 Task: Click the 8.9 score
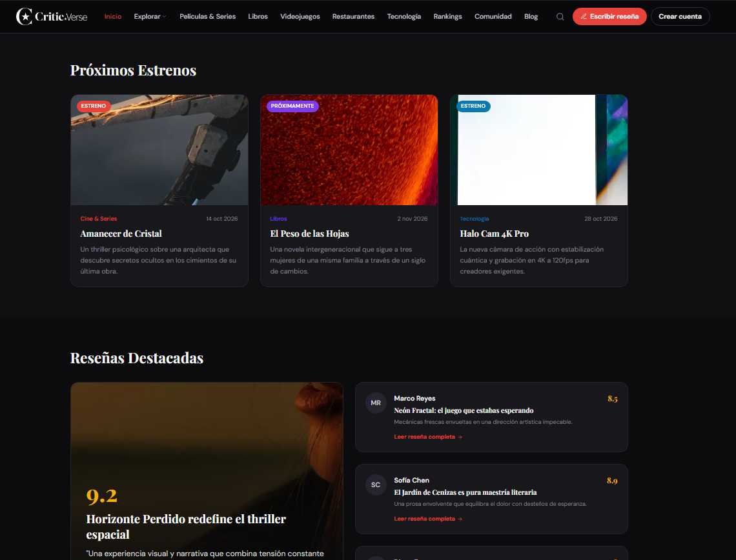click(612, 481)
